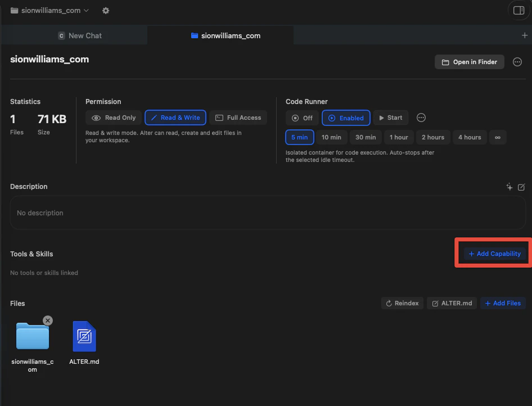Set Code Runner to Enabled
The image size is (532, 406).
(x=346, y=118)
